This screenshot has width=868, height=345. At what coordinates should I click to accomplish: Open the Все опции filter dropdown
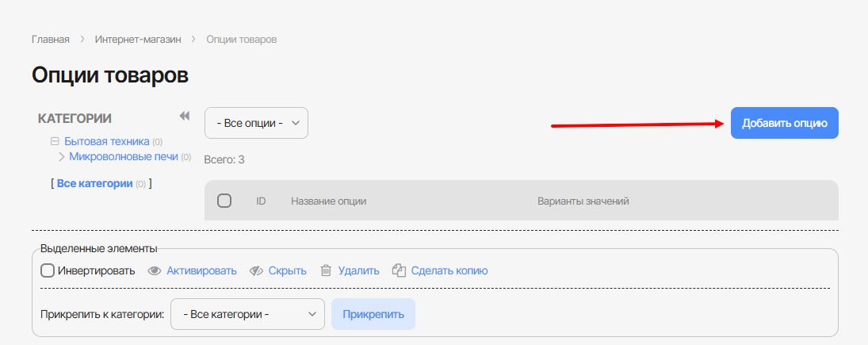[x=256, y=123]
